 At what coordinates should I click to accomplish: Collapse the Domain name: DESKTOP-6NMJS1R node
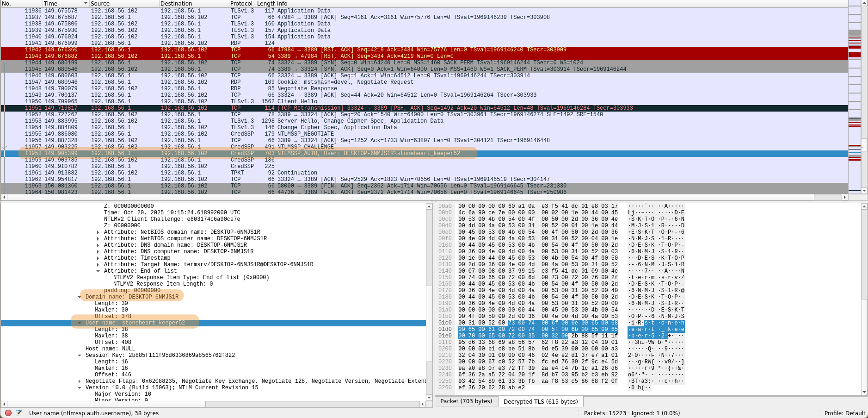tap(80, 297)
